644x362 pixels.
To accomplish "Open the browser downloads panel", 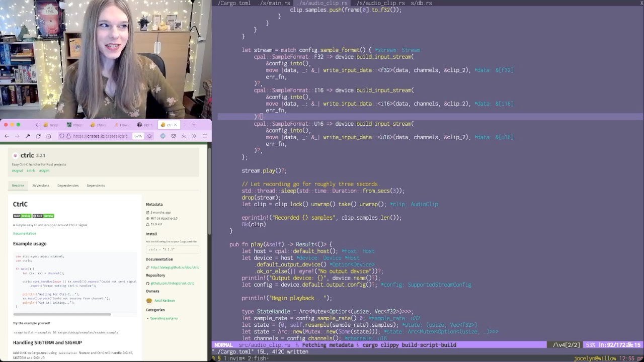I will (x=184, y=136).
